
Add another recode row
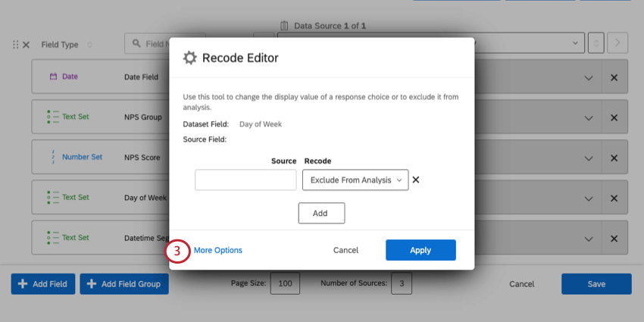321,213
